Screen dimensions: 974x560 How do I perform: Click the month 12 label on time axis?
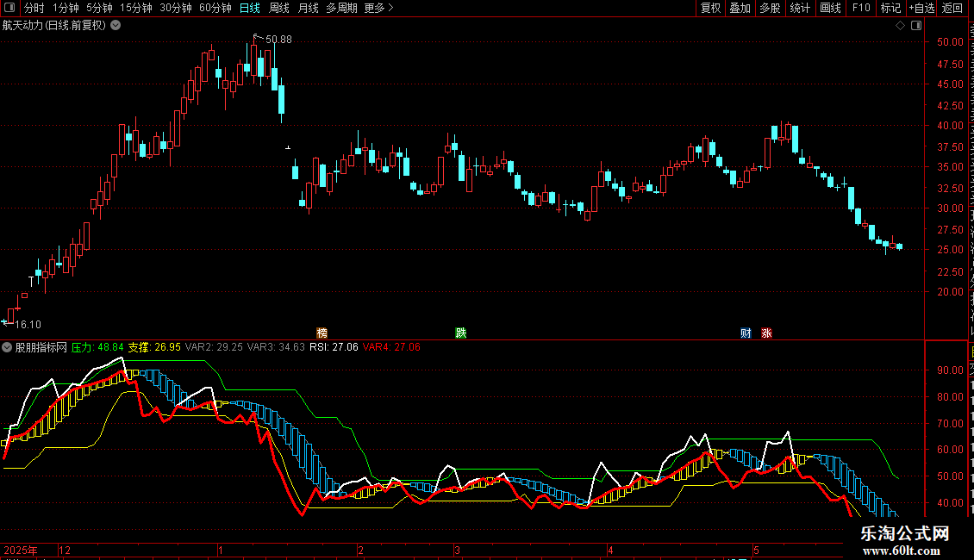pos(65,550)
